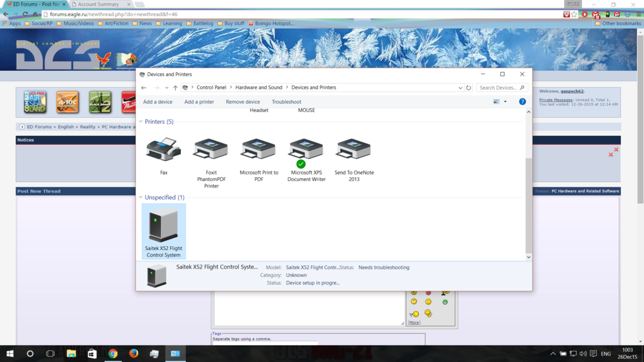Click Devices window vertical scrollbar thumb
The width and height of the screenshot is (644, 362).
529,205
